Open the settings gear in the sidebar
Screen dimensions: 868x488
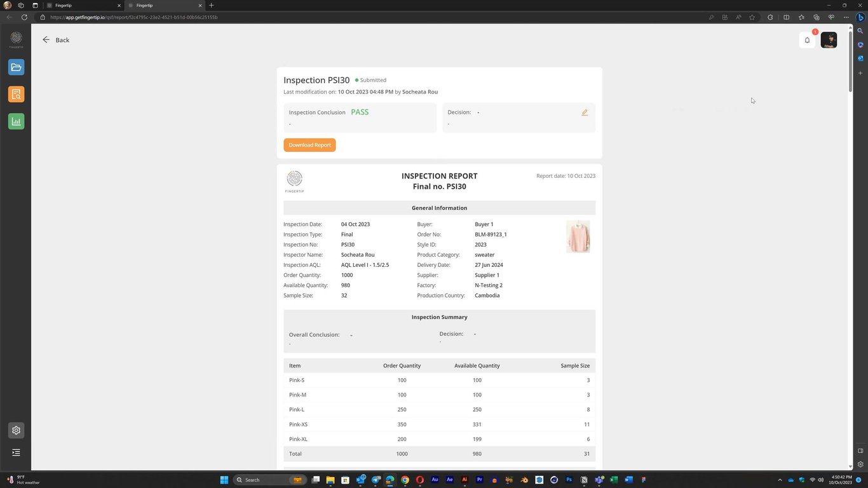[17, 430]
